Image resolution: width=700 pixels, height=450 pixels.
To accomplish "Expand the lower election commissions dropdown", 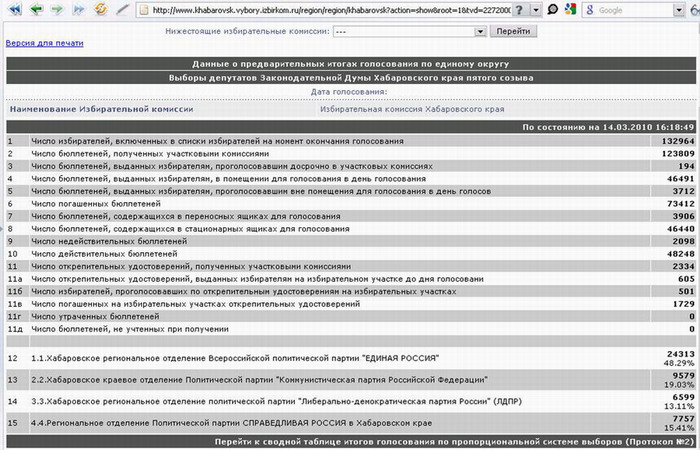I will pos(479,31).
